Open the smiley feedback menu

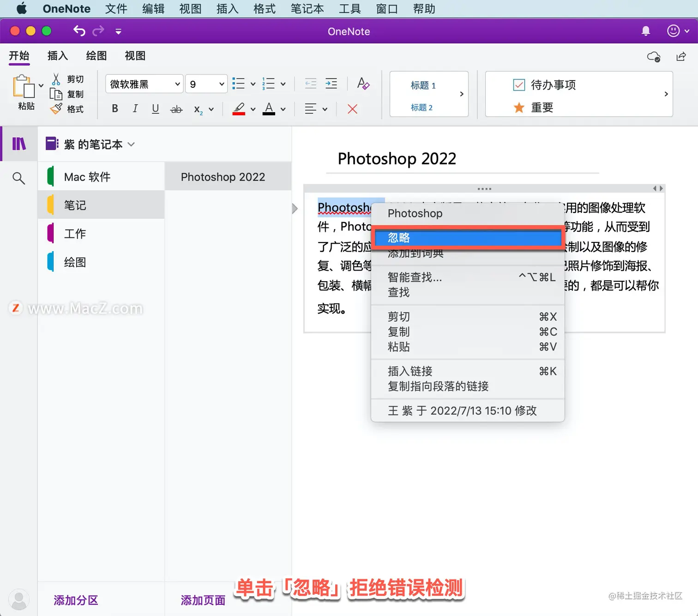(x=678, y=31)
